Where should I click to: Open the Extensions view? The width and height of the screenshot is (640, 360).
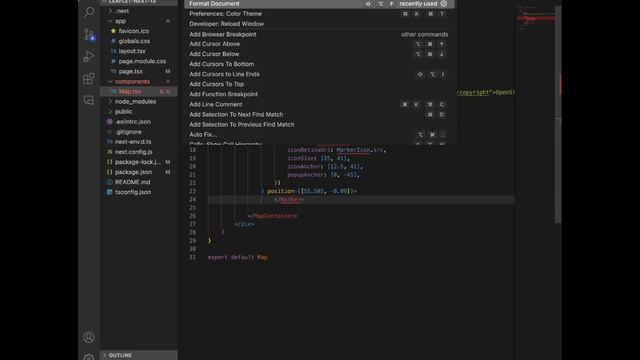pos(89,78)
